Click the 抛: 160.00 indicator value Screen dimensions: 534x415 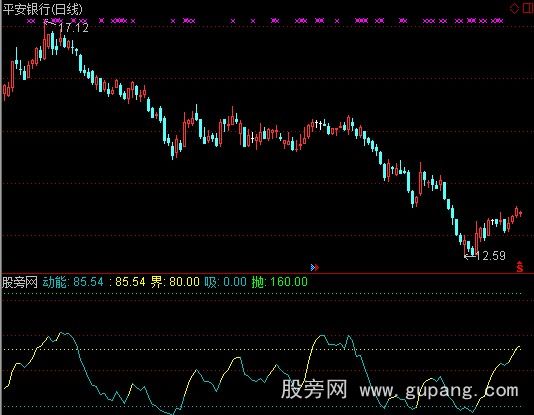click(x=280, y=282)
